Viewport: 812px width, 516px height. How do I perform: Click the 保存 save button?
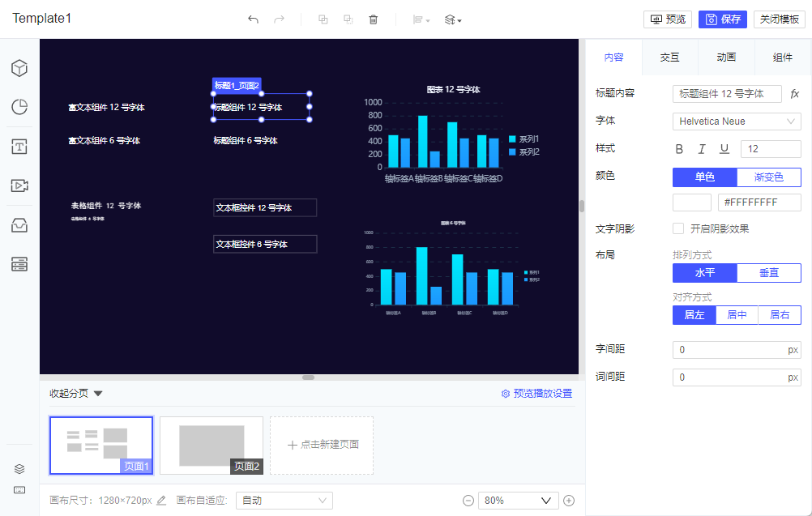coord(722,19)
